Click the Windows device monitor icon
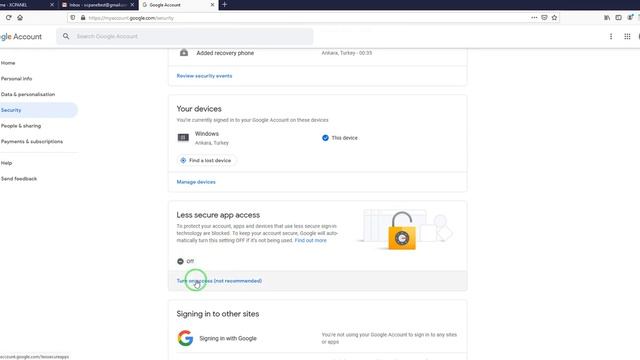The width and height of the screenshot is (640, 360). point(183,138)
